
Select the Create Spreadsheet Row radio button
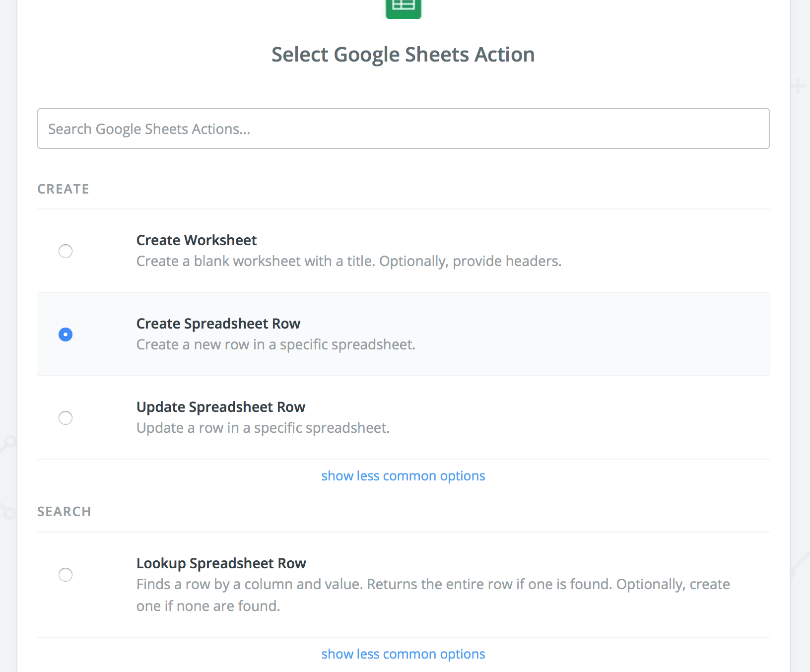click(66, 335)
